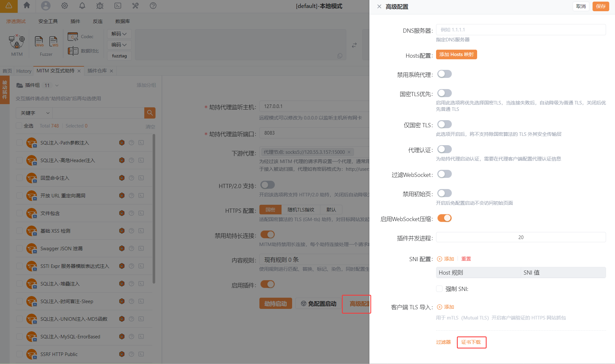Click 添加 Hosts 映射 button
615x364 pixels.
tap(456, 54)
